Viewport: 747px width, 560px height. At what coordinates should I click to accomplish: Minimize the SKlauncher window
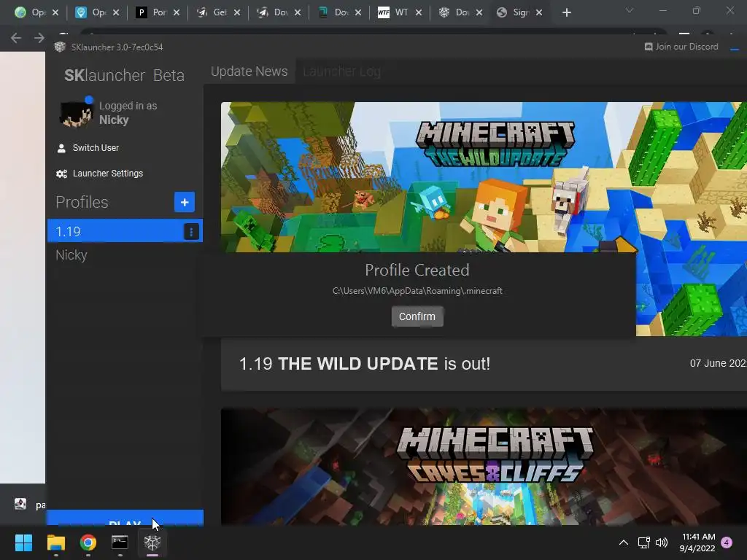click(734, 47)
